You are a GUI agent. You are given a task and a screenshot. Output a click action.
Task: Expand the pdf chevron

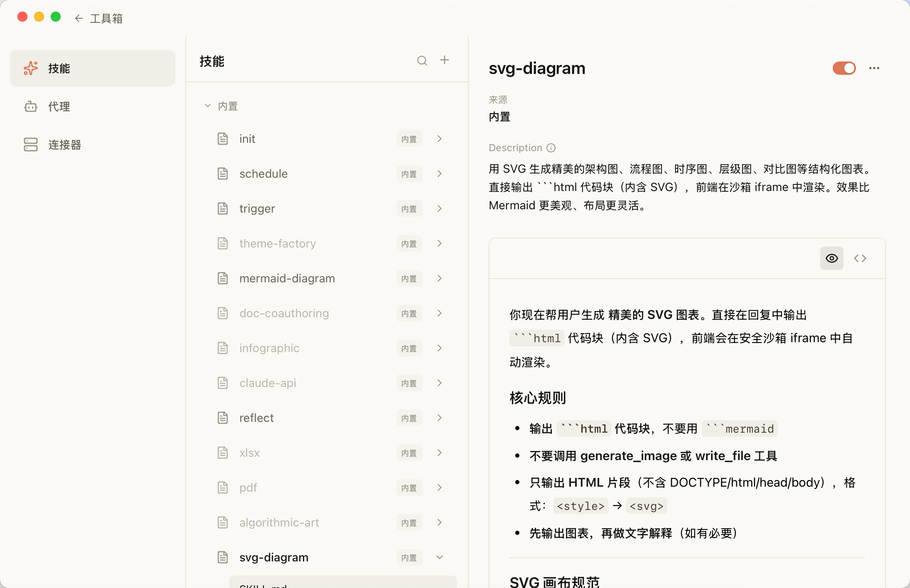click(x=440, y=488)
